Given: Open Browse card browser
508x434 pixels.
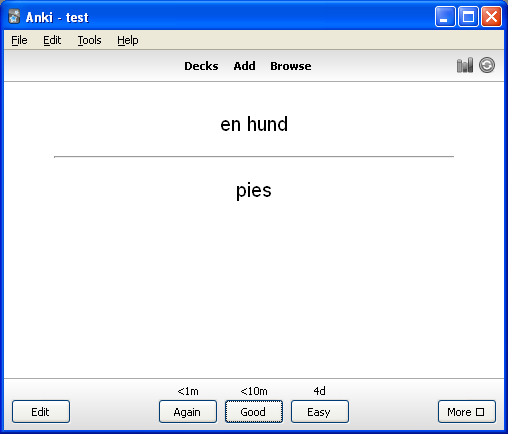Looking at the screenshot, I should [x=291, y=66].
